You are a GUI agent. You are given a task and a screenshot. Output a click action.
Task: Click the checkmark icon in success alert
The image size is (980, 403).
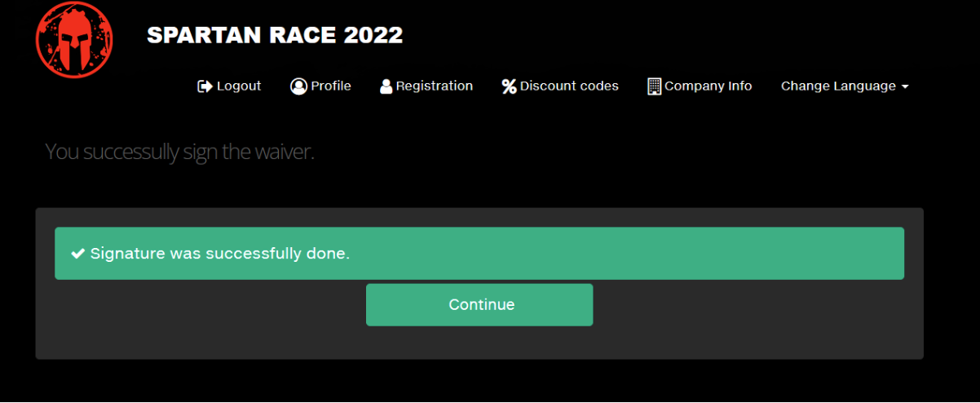tap(78, 254)
